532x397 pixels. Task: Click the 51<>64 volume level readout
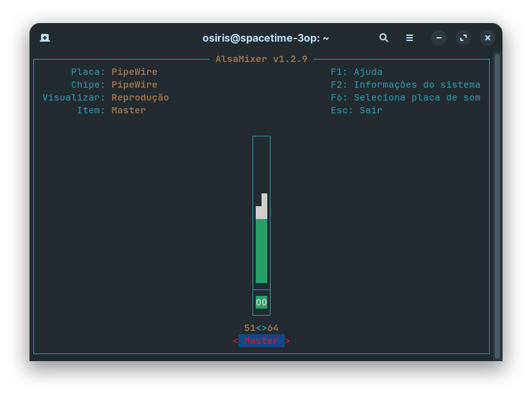coord(262,328)
